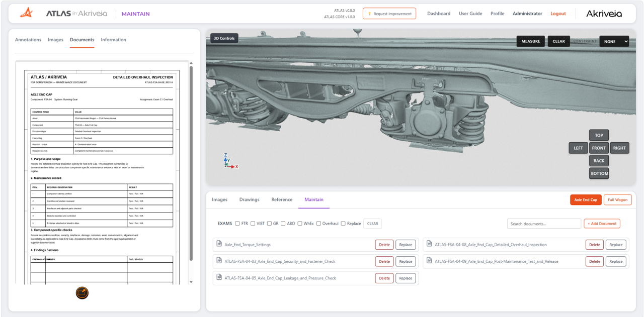This screenshot has width=644, height=317.
Task: Check the GR exam filter
Action: click(x=269, y=224)
